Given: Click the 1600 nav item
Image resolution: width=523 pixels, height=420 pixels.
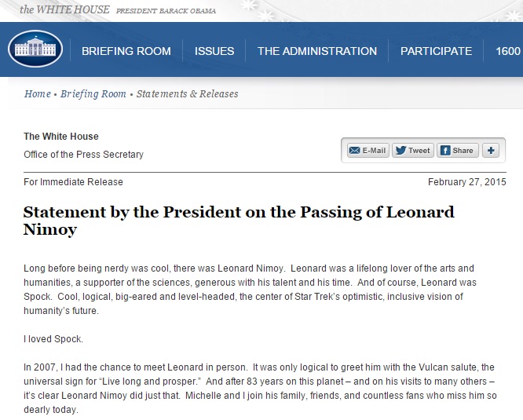Looking at the screenshot, I should click(507, 51).
